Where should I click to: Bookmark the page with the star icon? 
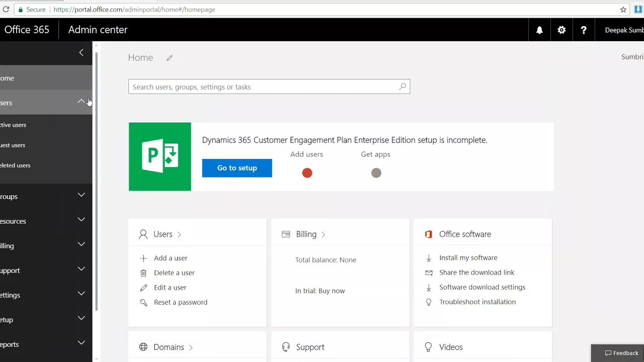(623, 10)
